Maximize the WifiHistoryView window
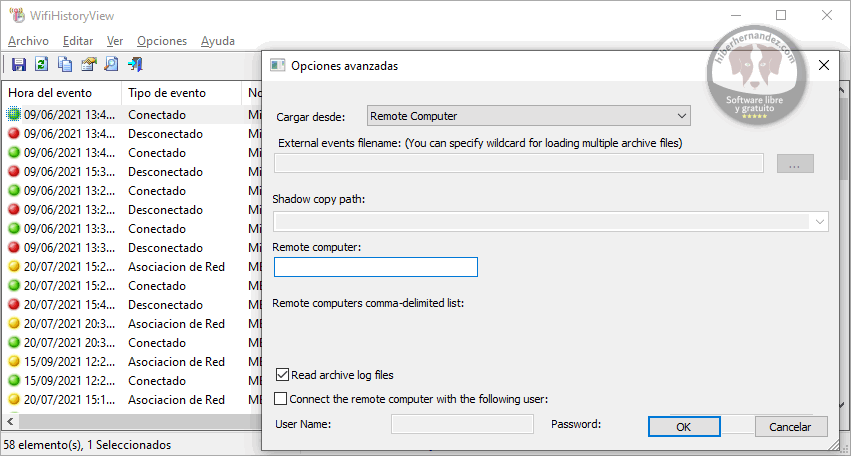 pyautogui.click(x=781, y=15)
